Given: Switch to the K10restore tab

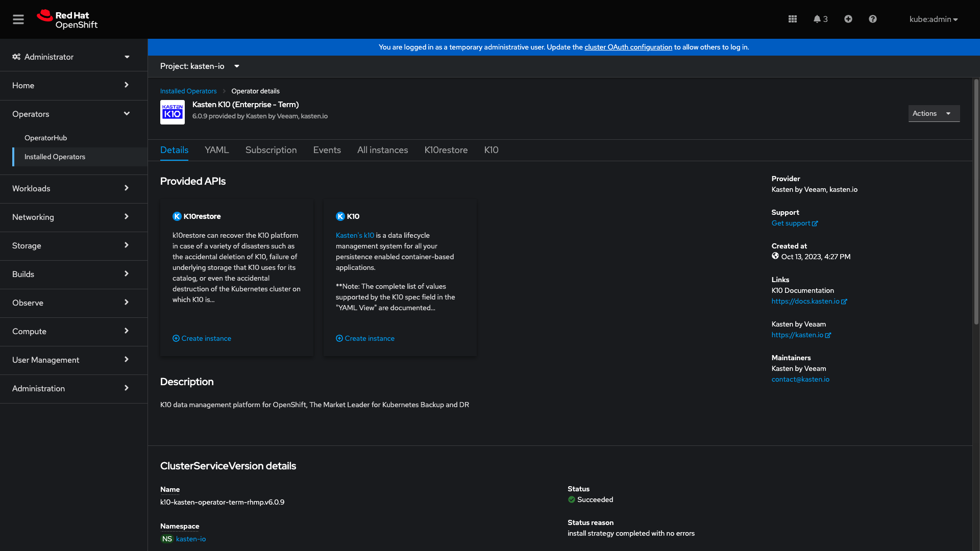Looking at the screenshot, I should pyautogui.click(x=446, y=150).
